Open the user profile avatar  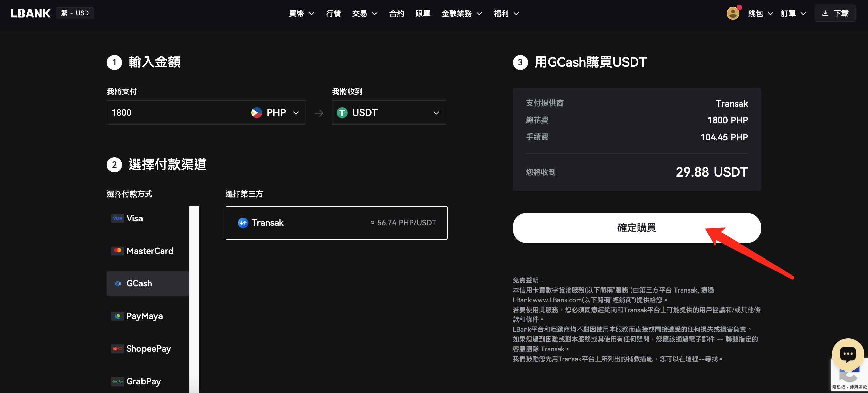[x=733, y=13]
